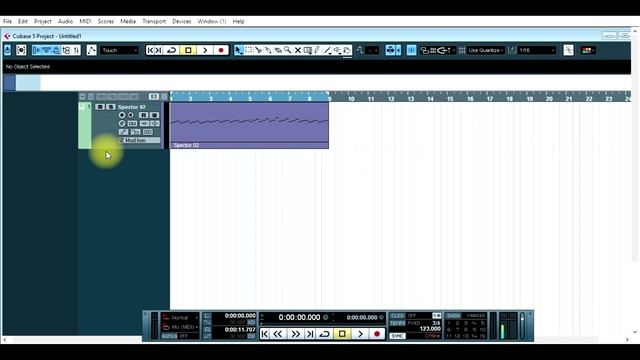The height and width of the screenshot is (360, 640).
Task: Click the automation curve icon
Action: click(91, 50)
